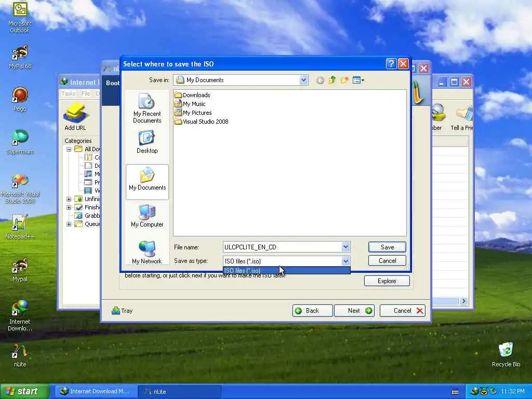Go to Desktop in the places bar
This screenshot has height=399, width=532.
point(147,142)
